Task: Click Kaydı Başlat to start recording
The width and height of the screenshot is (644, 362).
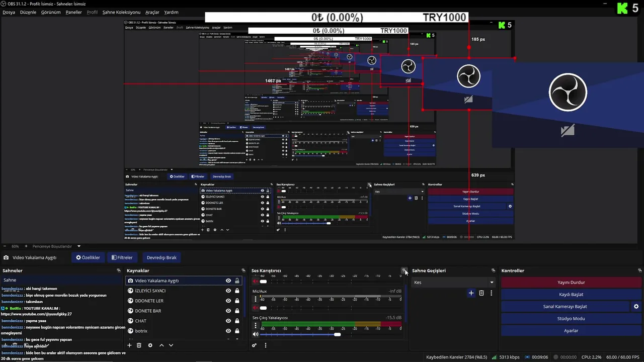Action: 571,295
